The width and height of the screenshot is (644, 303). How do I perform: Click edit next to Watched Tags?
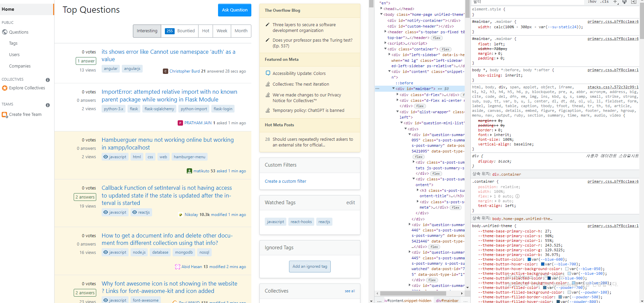tap(351, 203)
